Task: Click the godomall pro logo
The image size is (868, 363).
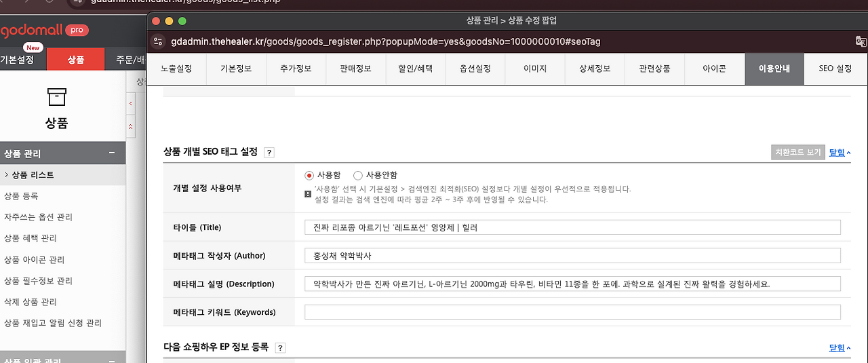Action: pyautogui.click(x=45, y=31)
